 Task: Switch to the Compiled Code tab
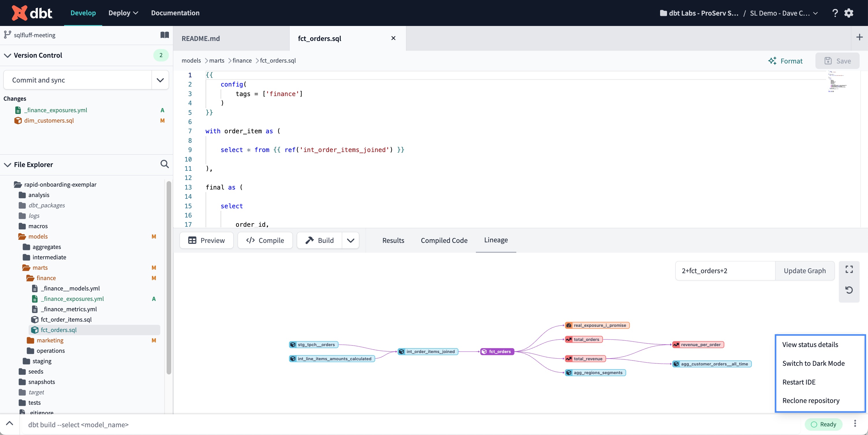tap(444, 240)
